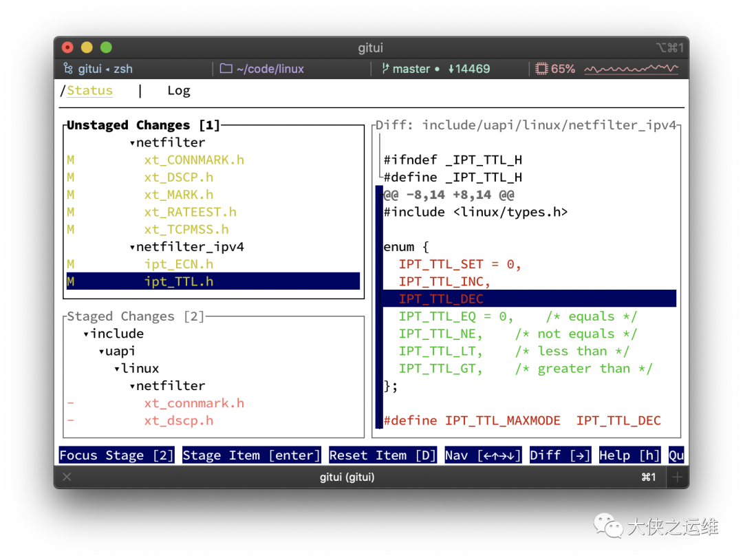Collapse the include folder in Staged Changes
This screenshot has height=560, width=743.
coord(86,334)
